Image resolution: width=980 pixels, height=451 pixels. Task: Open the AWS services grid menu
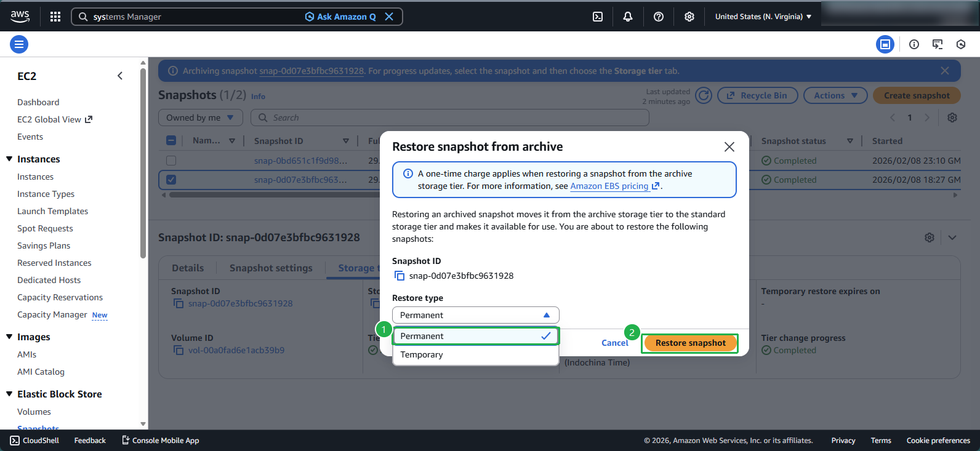click(x=55, y=17)
